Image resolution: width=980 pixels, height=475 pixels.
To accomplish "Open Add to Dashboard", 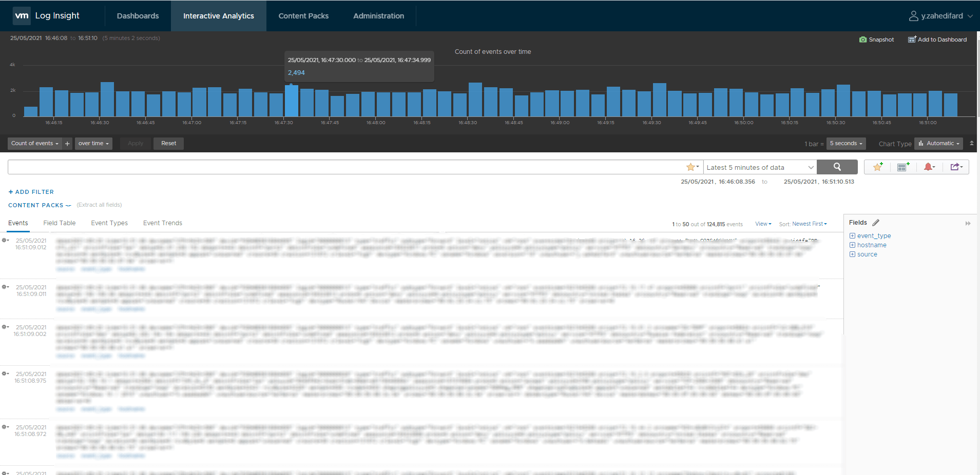I will coord(936,39).
